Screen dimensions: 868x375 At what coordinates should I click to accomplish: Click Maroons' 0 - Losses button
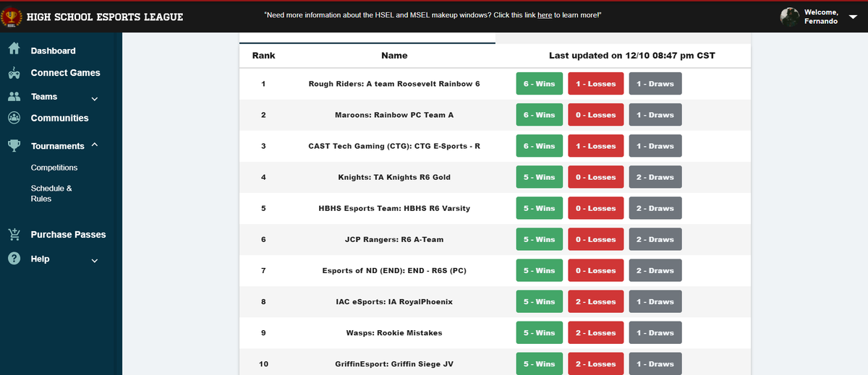click(595, 115)
